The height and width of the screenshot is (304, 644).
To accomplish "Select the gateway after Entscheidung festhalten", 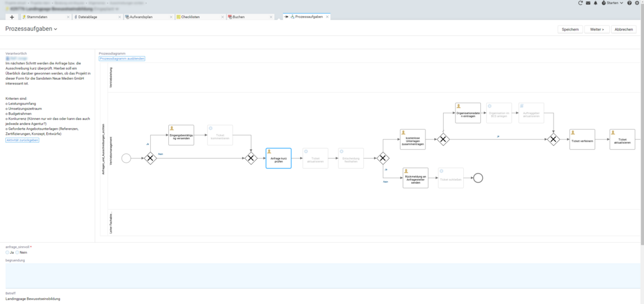I will pos(383,158).
